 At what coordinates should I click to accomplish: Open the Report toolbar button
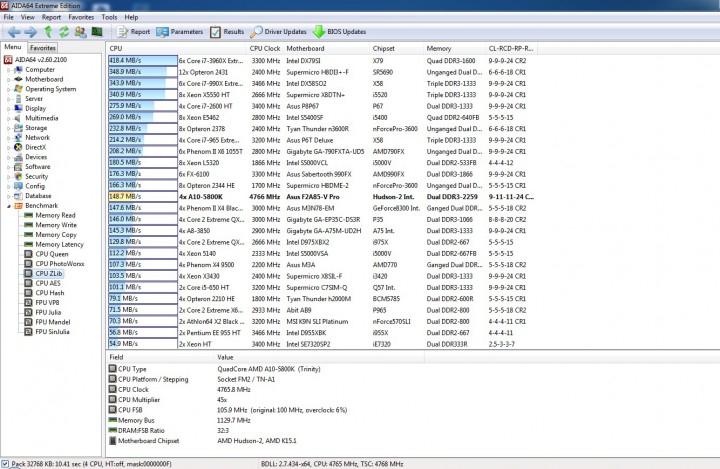tap(133, 32)
